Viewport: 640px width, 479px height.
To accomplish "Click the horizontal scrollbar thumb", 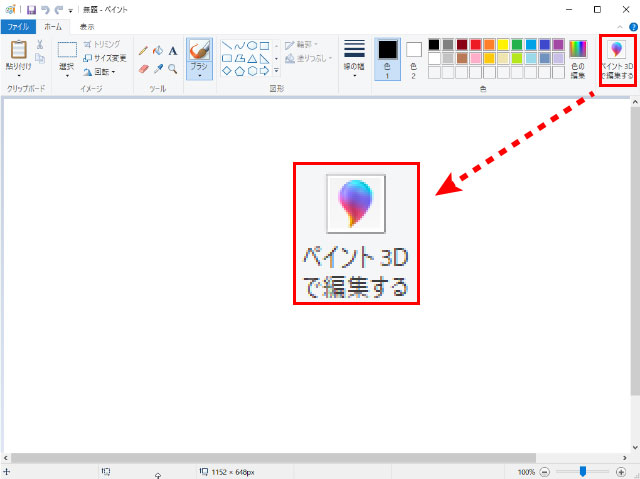I will (x=273, y=458).
